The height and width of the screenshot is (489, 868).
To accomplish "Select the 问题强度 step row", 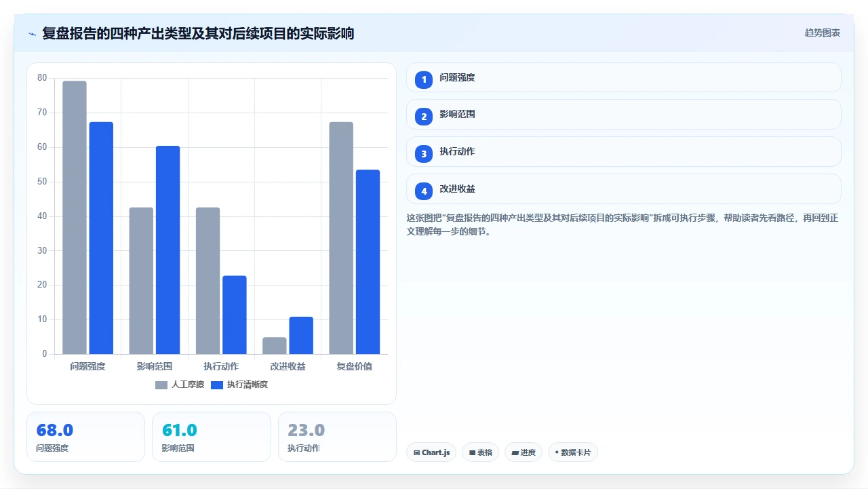I will pyautogui.click(x=624, y=77).
